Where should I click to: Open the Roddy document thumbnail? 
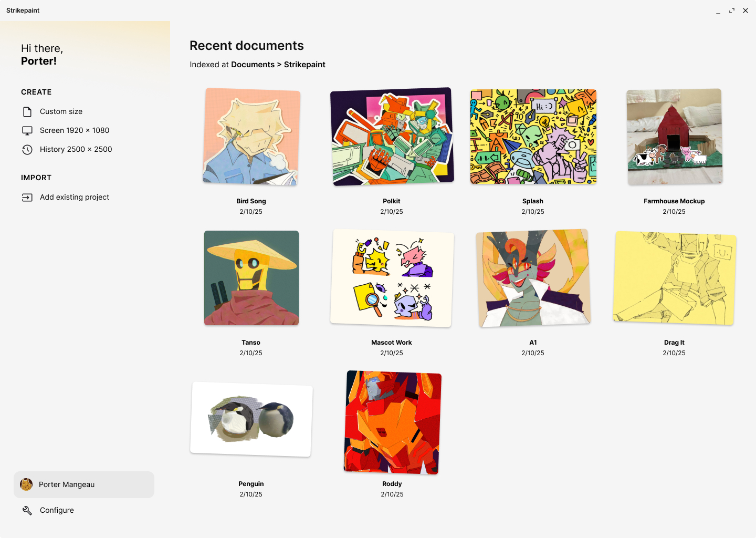click(x=392, y=422)
